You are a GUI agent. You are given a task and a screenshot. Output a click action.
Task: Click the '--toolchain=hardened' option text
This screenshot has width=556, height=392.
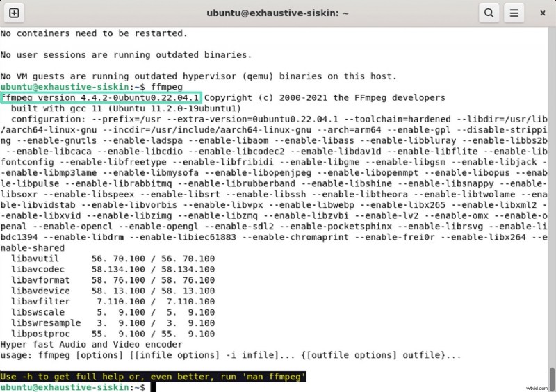(398, 119)
